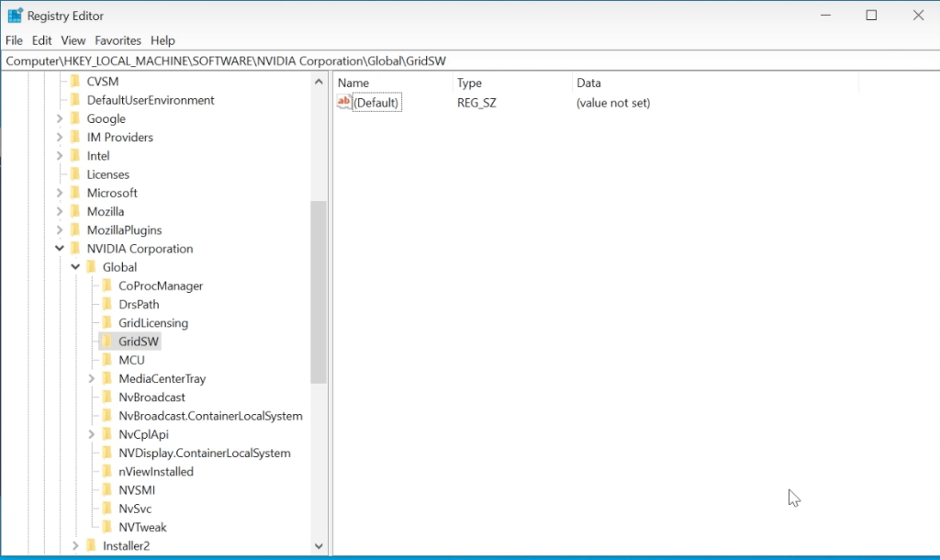Screen dimensions: 940x560
Task: Click the CoProcManager folder icon
Action: [x=106, y=286]
